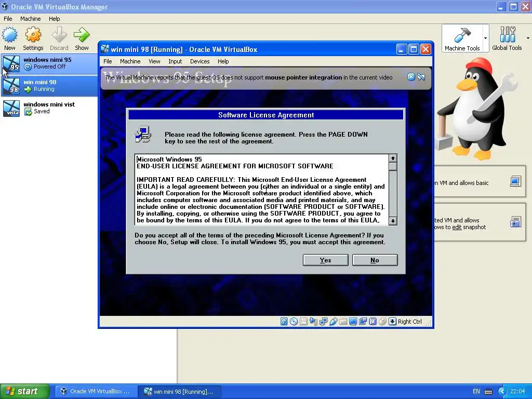Dismiss the mouse pointer integration notification

point(411,77)
